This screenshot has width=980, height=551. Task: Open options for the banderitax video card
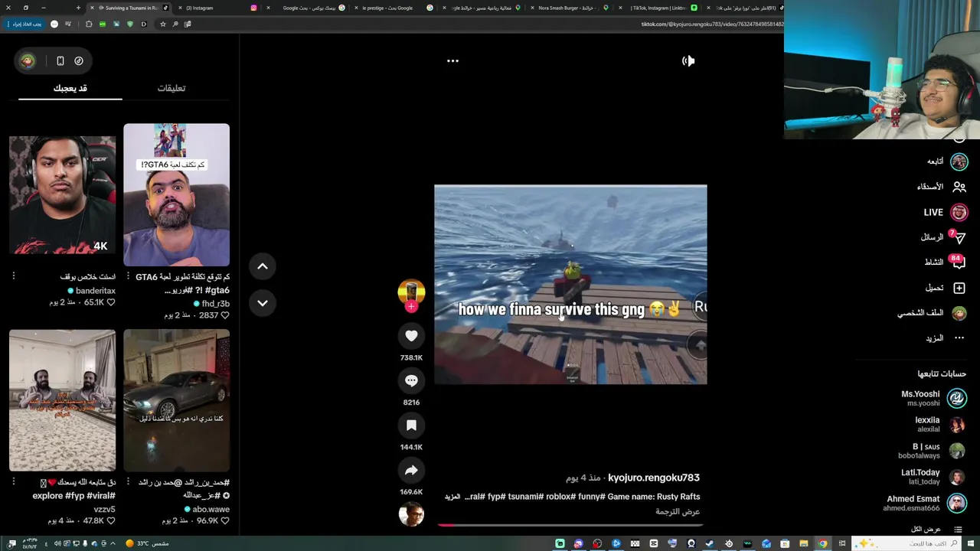[x=13, y=276]
